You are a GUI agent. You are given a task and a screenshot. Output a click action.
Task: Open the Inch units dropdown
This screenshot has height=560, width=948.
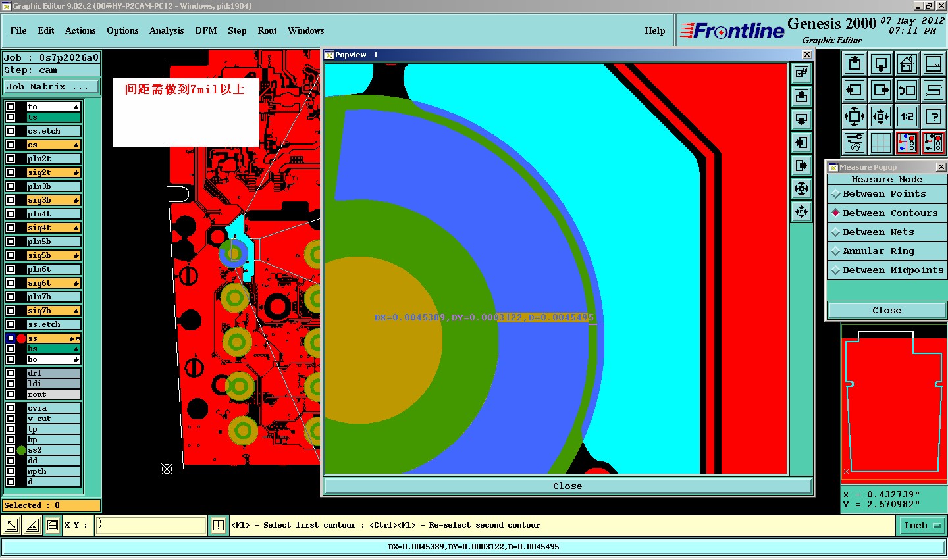(922, 525)
